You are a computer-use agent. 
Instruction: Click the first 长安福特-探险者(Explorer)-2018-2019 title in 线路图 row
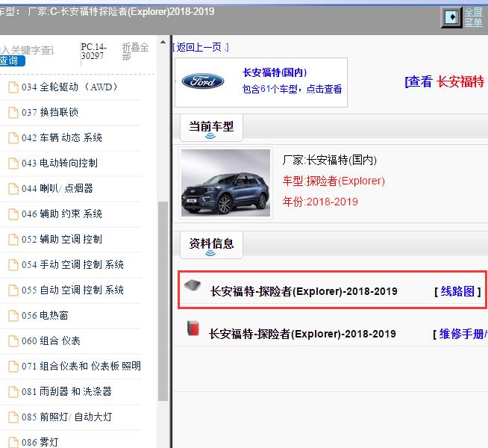(304, 291)
